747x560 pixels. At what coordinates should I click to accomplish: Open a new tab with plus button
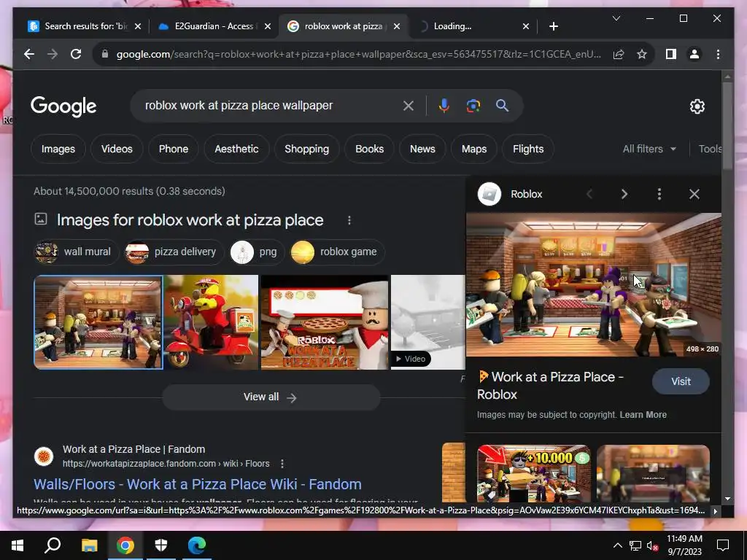(x=553, y=26)
